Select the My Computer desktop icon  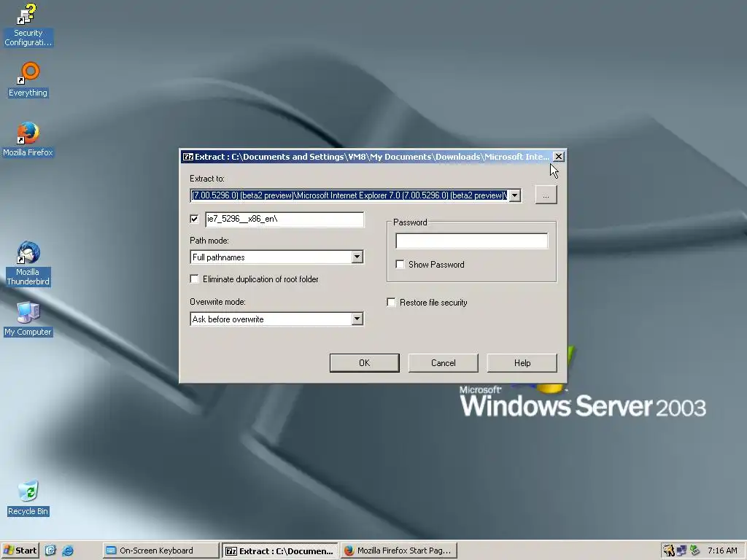click(x=28, y=319)
